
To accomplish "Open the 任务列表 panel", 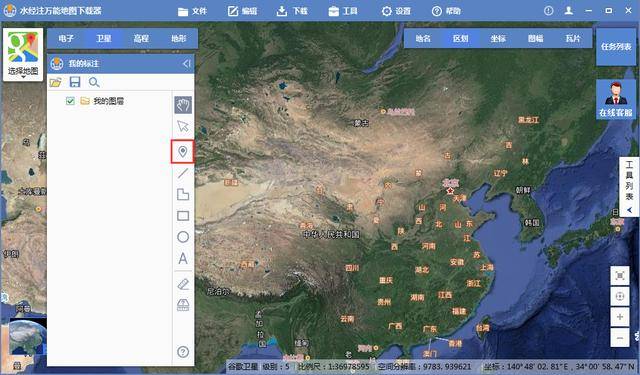I will tap(616, 47).
